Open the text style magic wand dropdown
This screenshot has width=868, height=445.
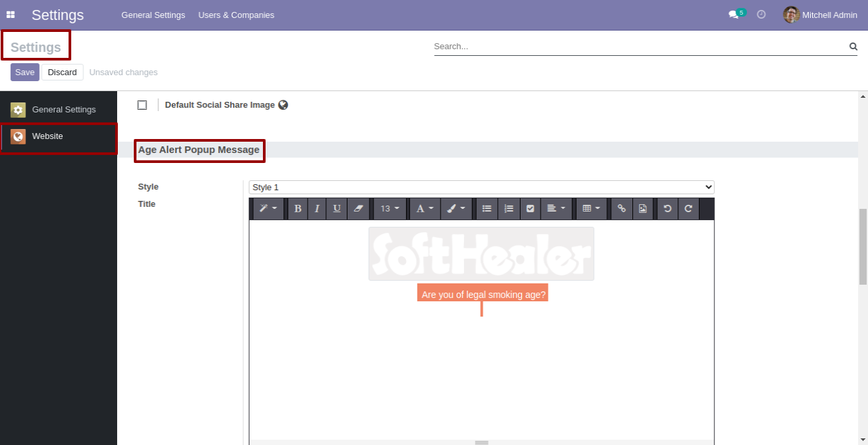(x=268, y=209)
